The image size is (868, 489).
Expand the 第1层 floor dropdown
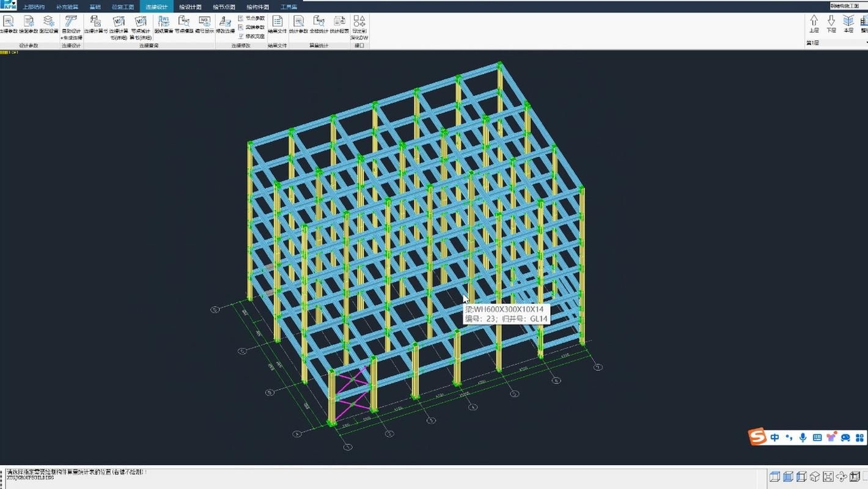coord(835,43)
